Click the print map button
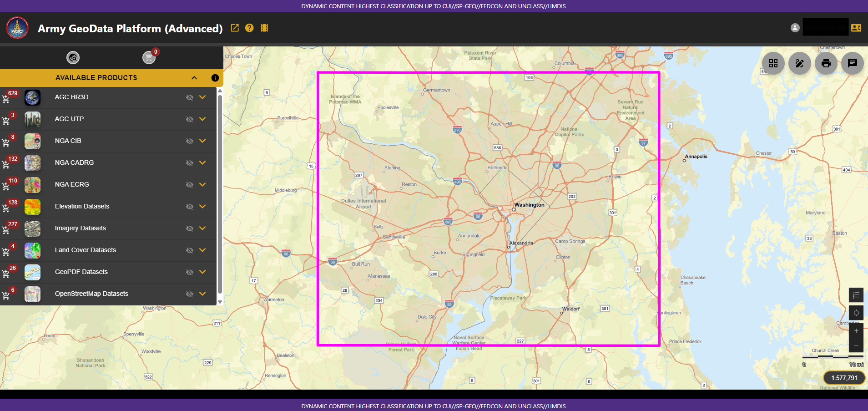868x411 pixels. click(826, 63)
